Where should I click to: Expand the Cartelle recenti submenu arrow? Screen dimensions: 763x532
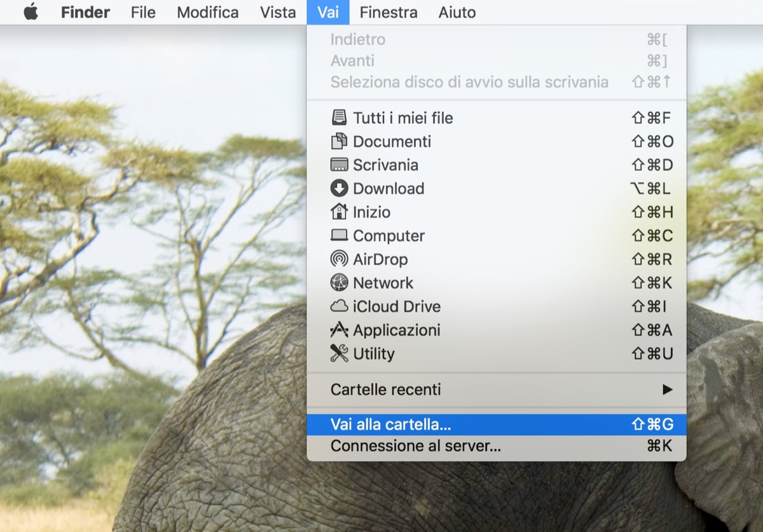[x=667, y=389]
